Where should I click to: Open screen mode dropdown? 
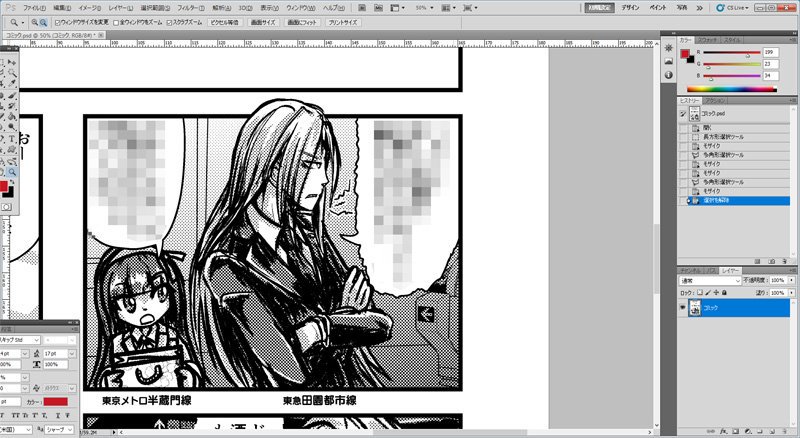[x=469, y=8]
